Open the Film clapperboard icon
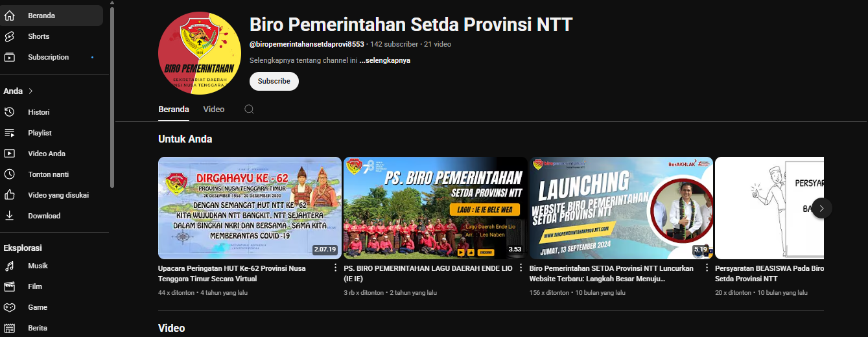The image size is (868, 337). coord(9,286)
